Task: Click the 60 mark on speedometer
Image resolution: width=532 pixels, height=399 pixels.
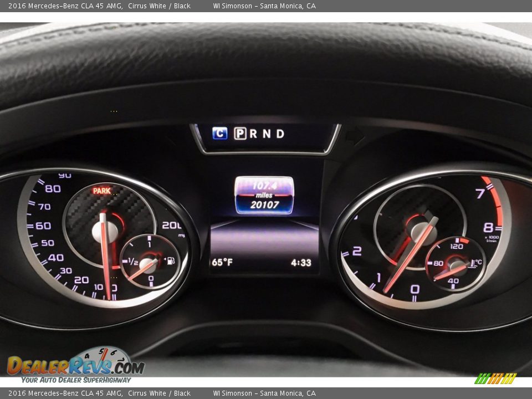Action: coord(43,226)
